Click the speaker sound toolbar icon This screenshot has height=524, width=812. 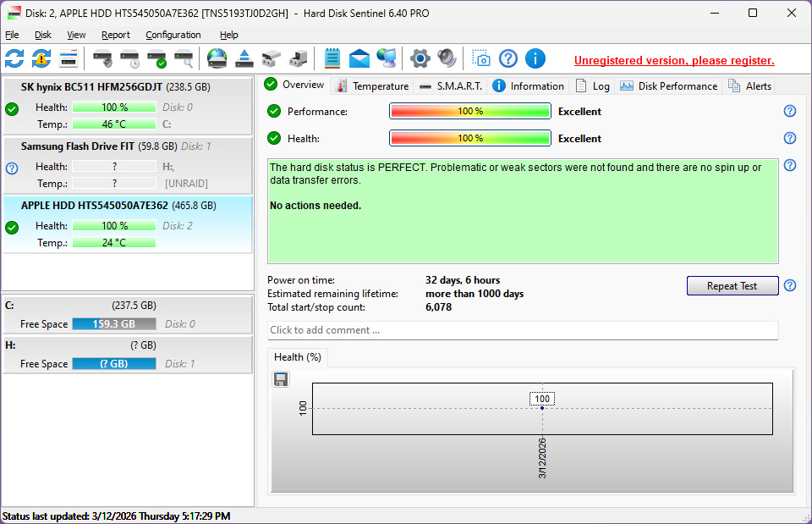tap(447, 58)
